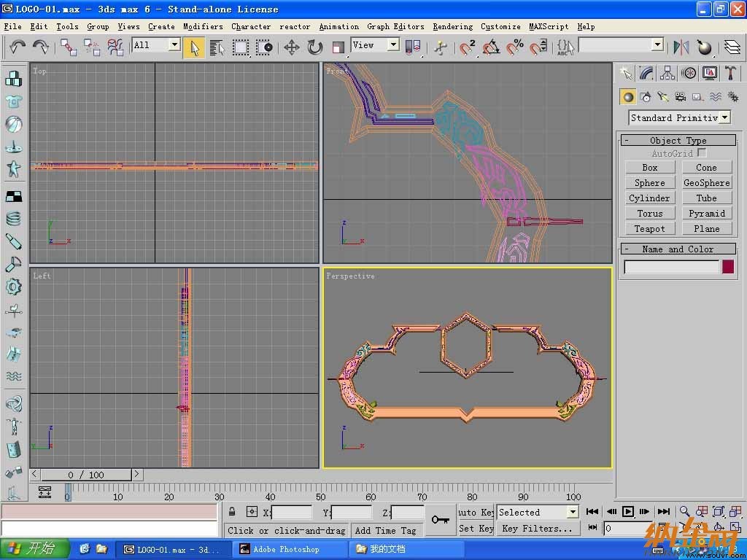This screenshot has height=560, width=747.
Task: Toggle the selection lock padlock
Action: 232,512
